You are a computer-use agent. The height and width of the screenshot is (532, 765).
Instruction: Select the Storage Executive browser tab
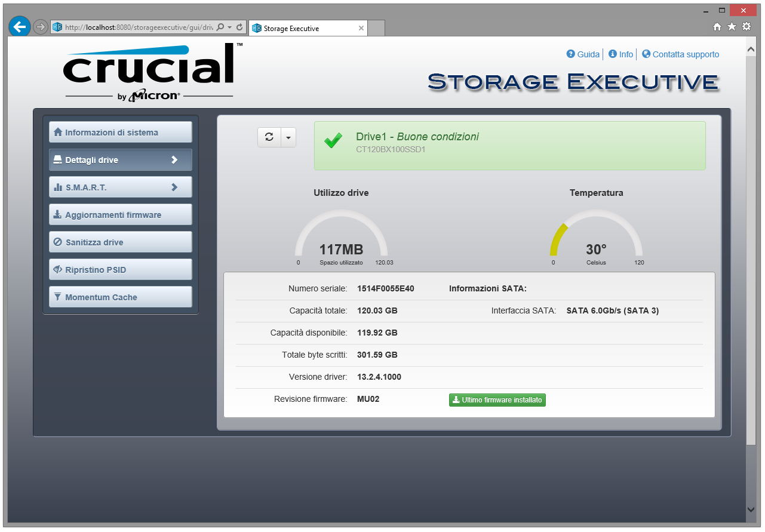(x=308, y=28)
